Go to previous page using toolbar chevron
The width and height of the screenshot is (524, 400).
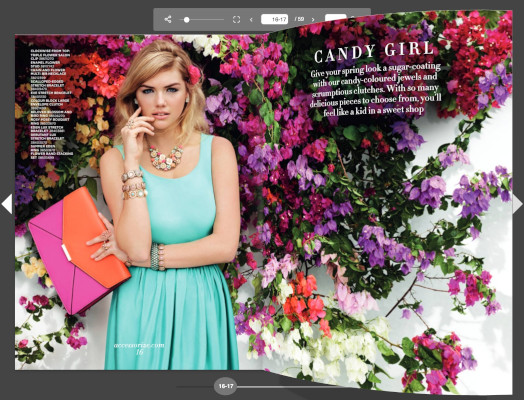251,20
